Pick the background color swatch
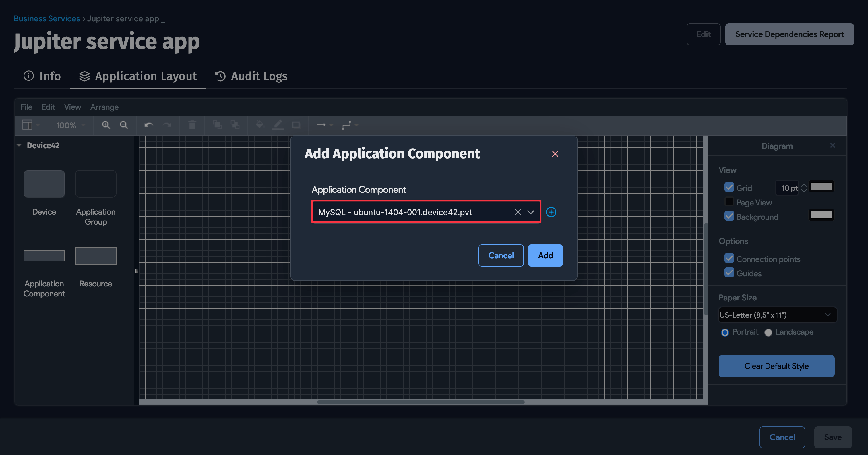 (x=821, y=215)
